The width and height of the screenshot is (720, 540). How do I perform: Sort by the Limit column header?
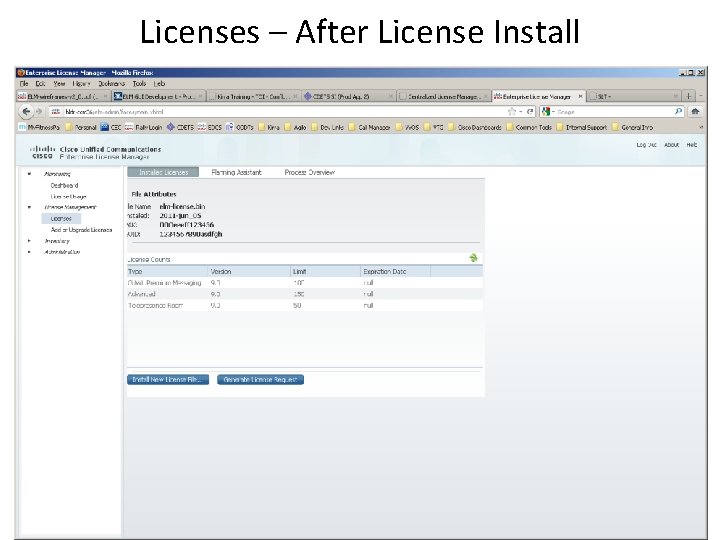click(326, 271)
